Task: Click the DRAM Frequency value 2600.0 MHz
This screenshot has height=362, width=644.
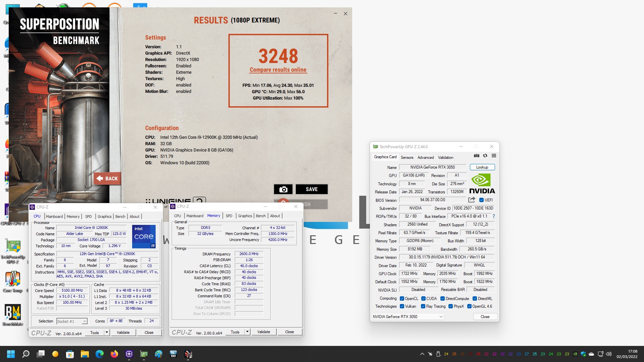Action: (x=249, y=254)
